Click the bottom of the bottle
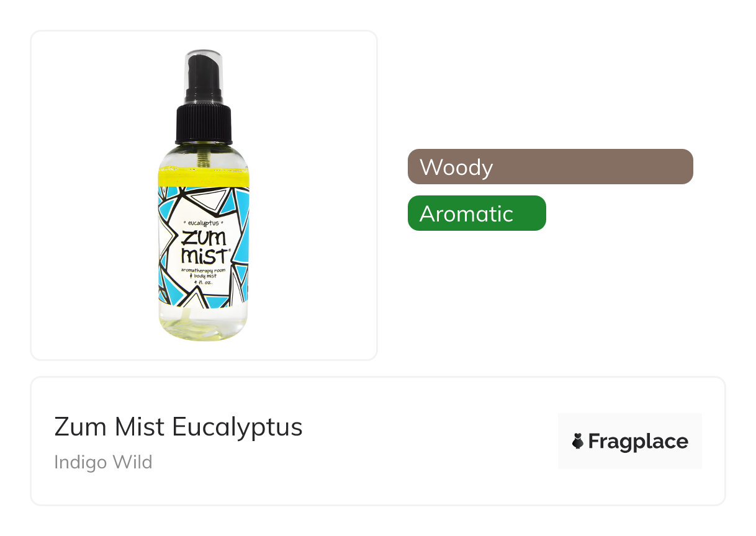 [203, 326]
